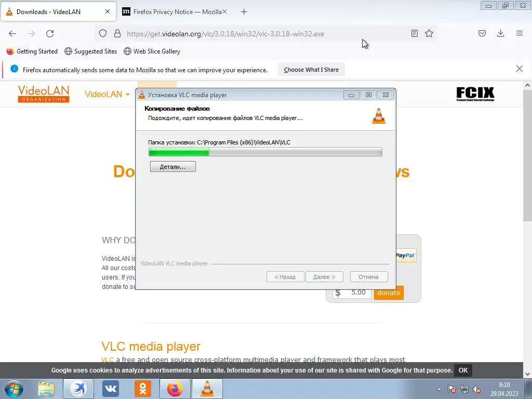
Task: Click the Choose What I Share button
Action: 311,70
